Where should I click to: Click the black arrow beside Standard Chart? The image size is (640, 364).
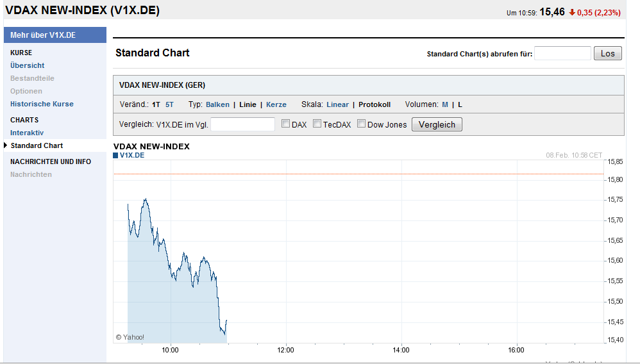[x=6, y=145]
